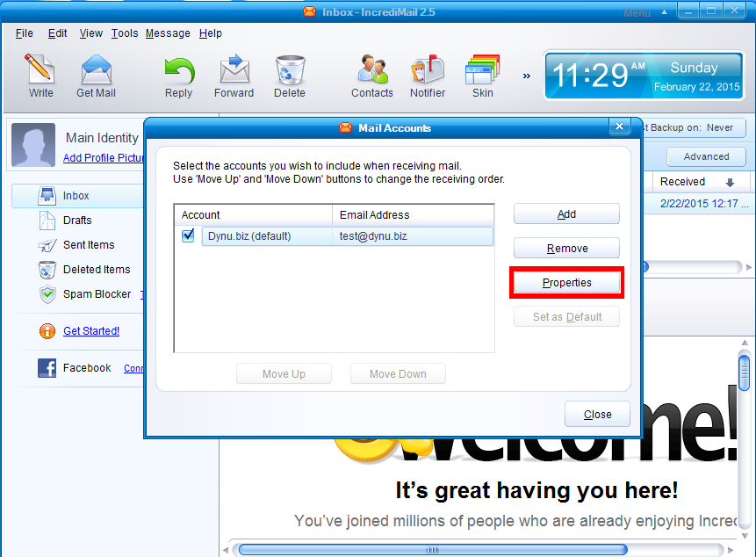Click the 11:29 AM clock display
This screenshot has height=557, width=756.
(644, 76)
